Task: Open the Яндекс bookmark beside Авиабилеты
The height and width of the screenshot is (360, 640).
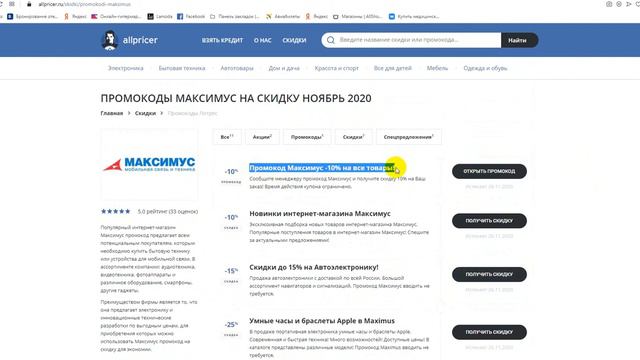Action: (x=316, y=16)
